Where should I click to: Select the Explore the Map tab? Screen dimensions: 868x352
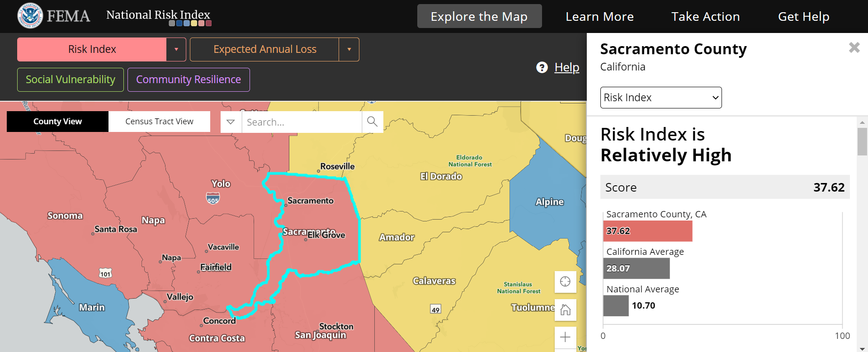479,16
